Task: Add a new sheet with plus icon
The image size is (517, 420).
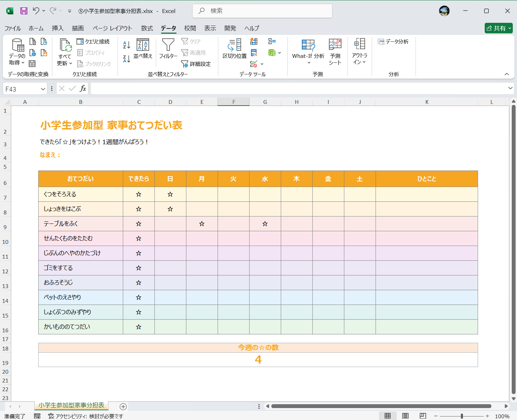Action: (123, 406)
